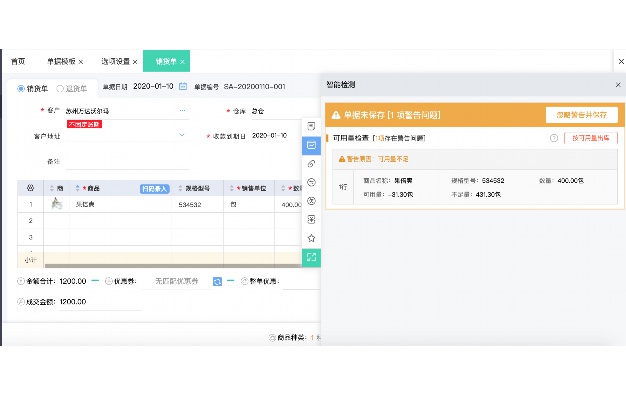Switch to the 单据模板 tab
The image size is (626, 395).
click(x=61, y=62)
